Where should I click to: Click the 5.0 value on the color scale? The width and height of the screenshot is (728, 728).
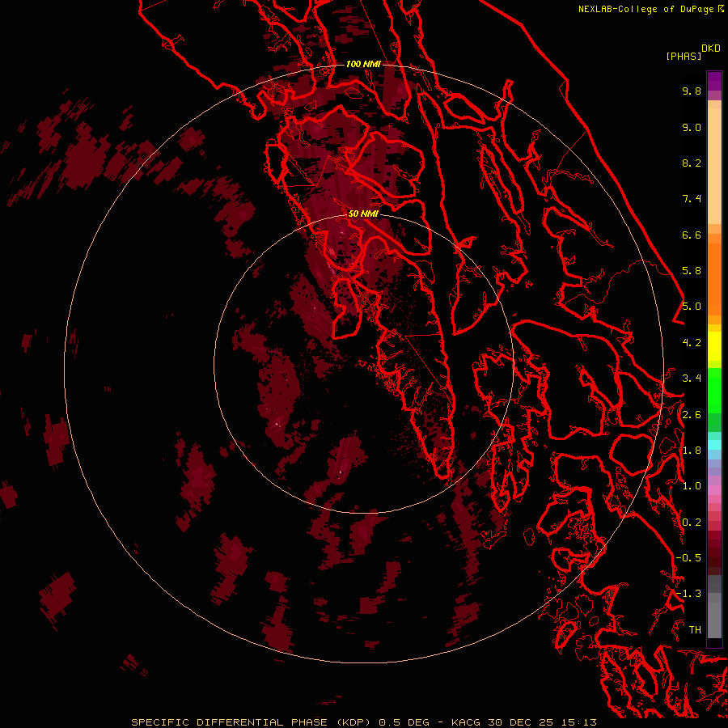(x=692, y=307)
